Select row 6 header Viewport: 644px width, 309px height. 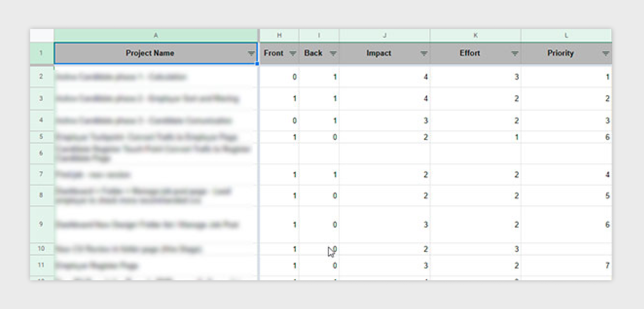pos(41,153)
